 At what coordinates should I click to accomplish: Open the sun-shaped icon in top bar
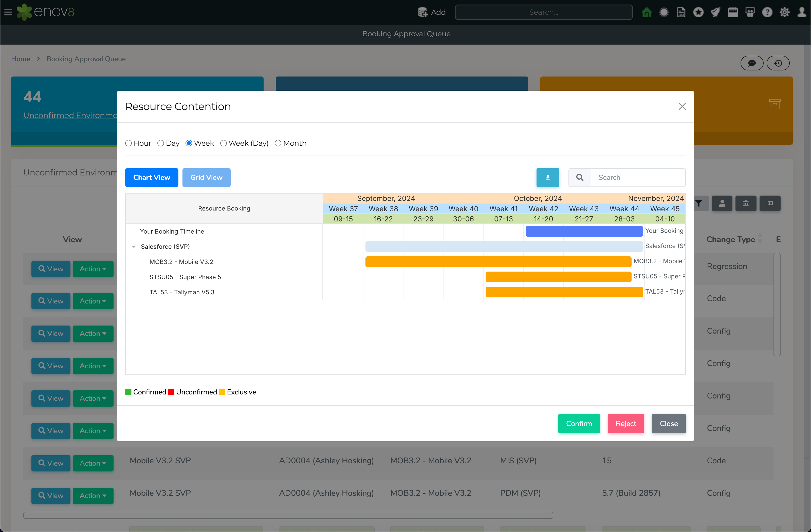pos(664,12)
